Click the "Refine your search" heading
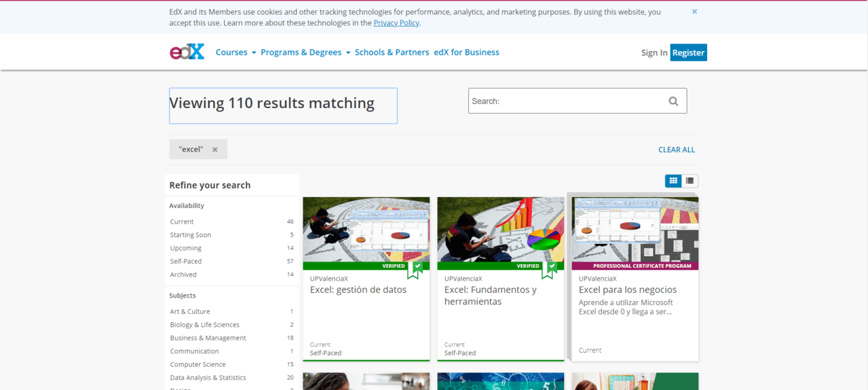 tap(210, 185)
